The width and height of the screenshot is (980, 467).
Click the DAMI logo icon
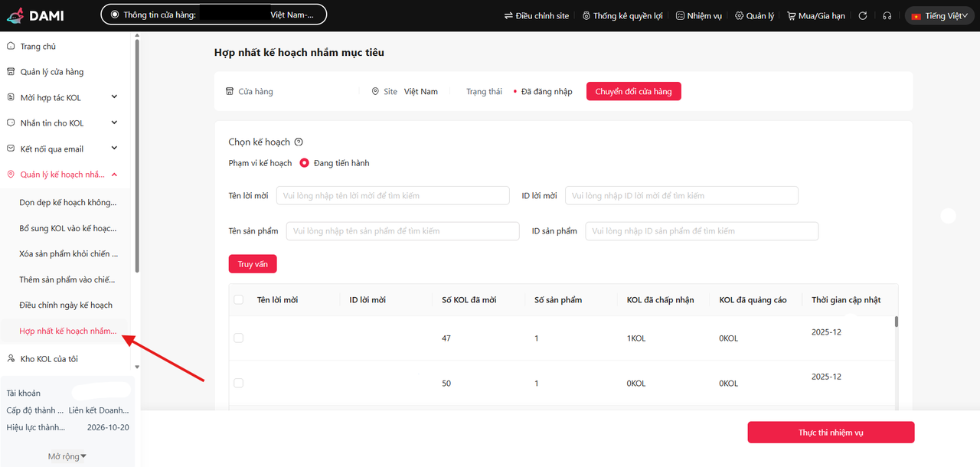(16, 15)
